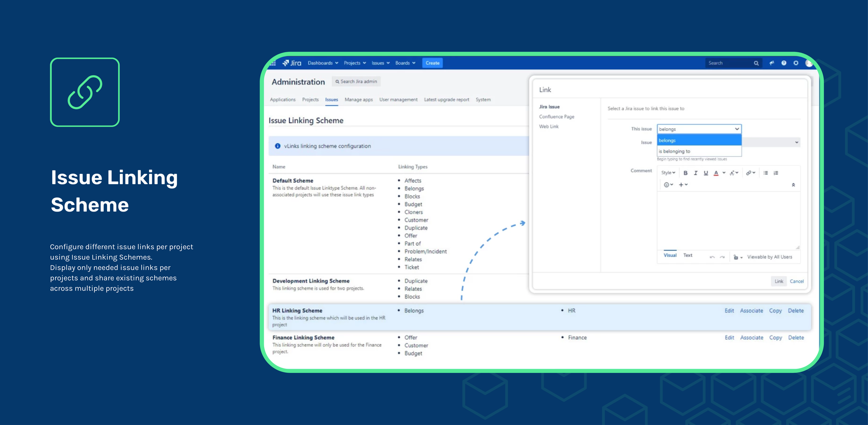The image size is (868, 425).
Task: Switch editor to Text mode
Action: click(688, 255)
